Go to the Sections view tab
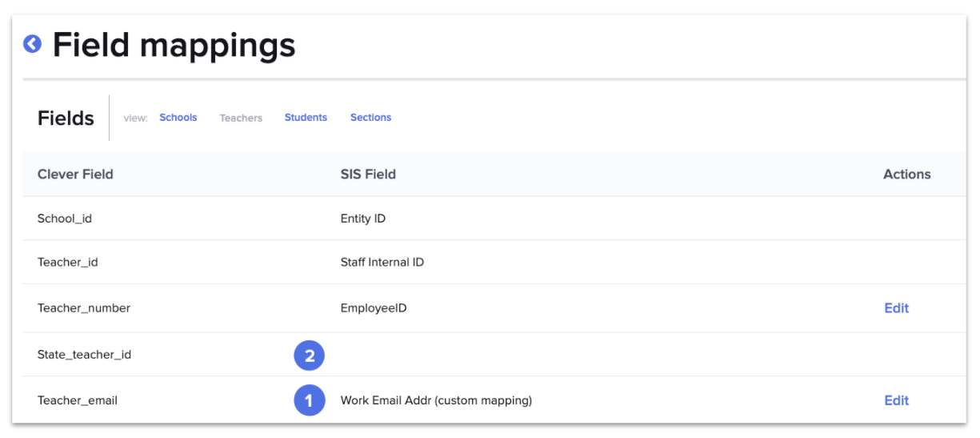This screenshot has width=980, height=438. (370, 118)
